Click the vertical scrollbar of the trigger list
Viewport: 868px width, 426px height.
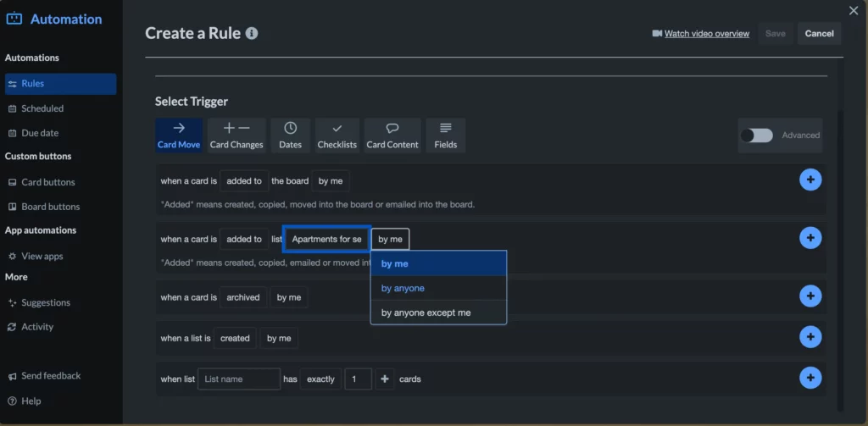point(840,260)
